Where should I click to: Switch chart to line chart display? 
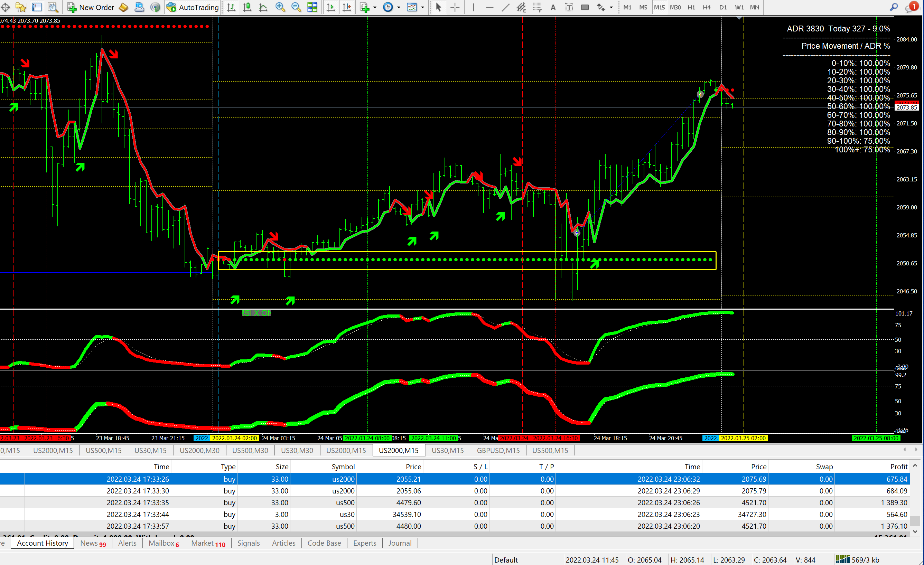pyautogui.click(x=263, y=7)
